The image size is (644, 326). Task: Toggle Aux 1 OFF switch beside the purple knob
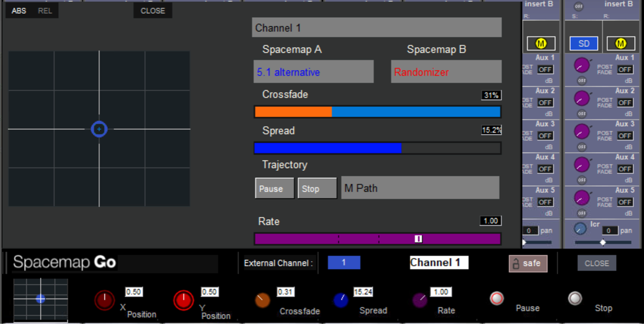[x=625, y=69]
